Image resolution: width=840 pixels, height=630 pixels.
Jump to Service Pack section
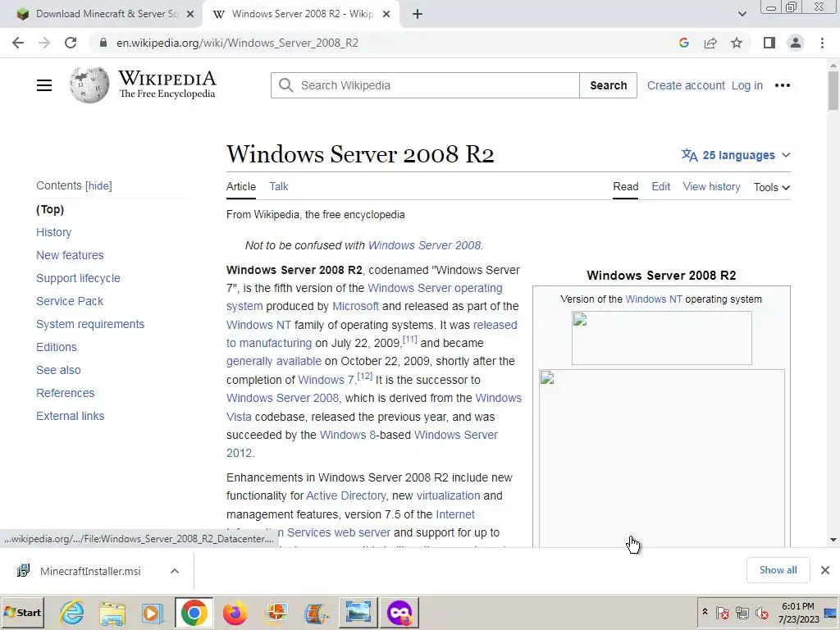click(70, 302)
